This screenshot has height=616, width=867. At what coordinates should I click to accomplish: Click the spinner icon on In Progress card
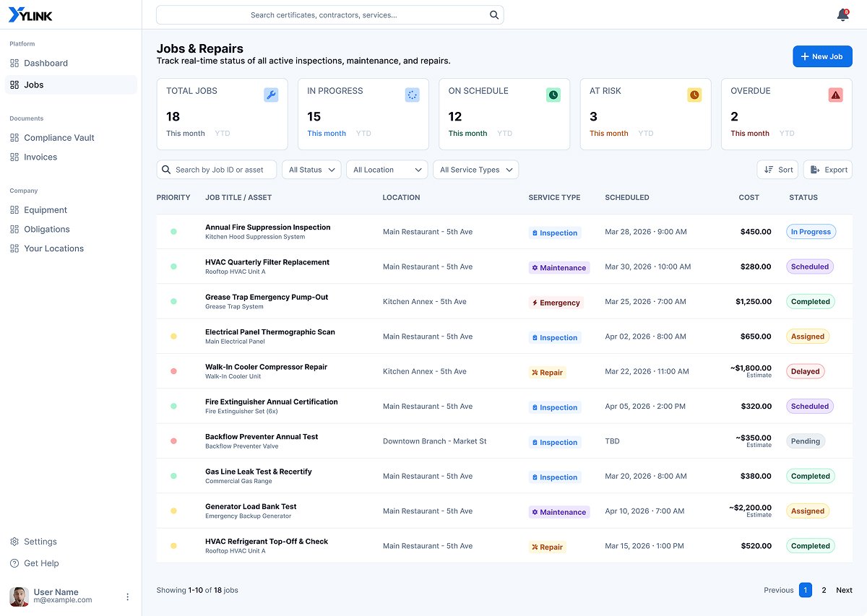pyautogui.click(x=412, y=95)
